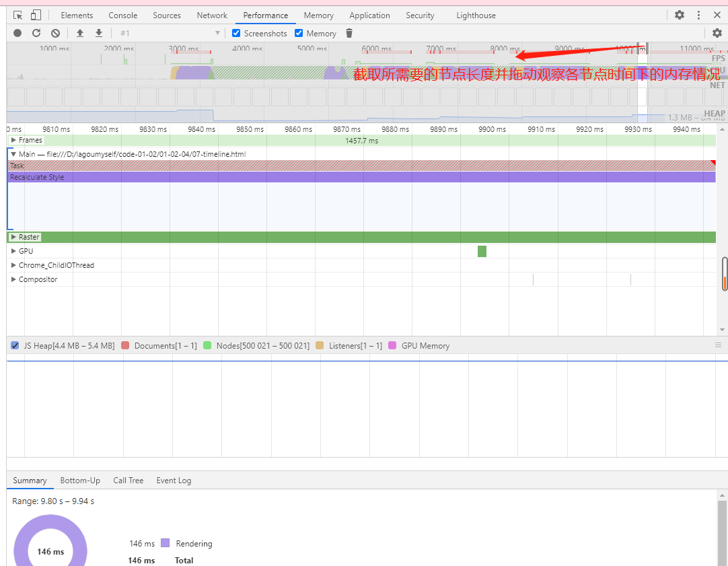The width and height of the screenshot is (728, 566).
Task: Switch to the Bottom-Up tab
Action: click(x=80, y=481)
